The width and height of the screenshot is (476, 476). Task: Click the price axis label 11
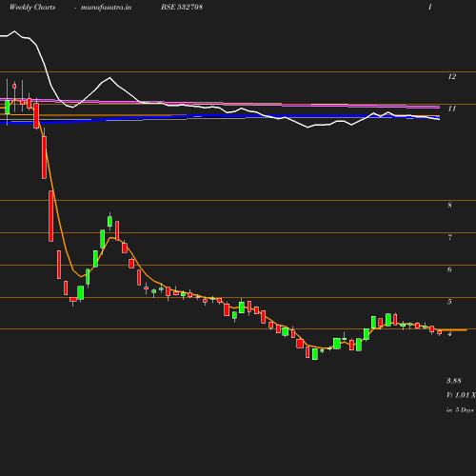coord(452,109)
